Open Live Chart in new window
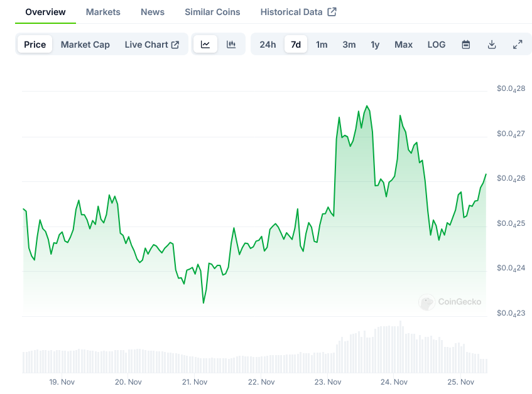This screenshot has height=394, width=532. [x=151, y=45]
